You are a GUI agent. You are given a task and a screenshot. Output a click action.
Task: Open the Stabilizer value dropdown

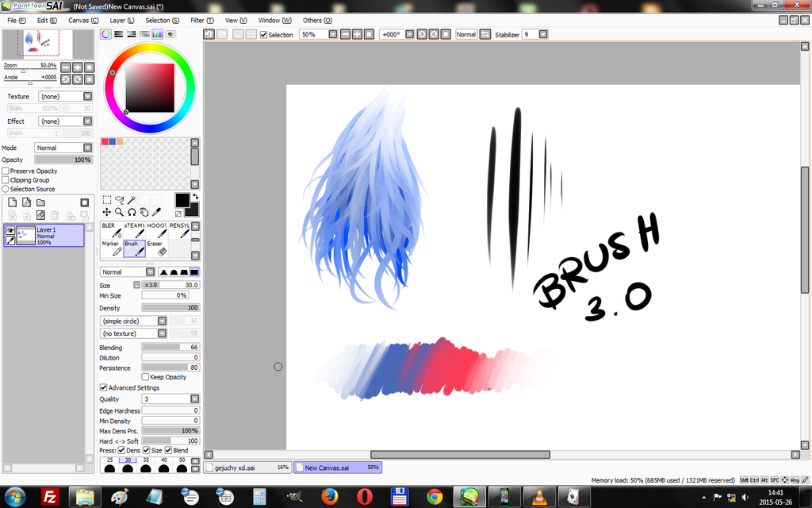coord(543,34)
